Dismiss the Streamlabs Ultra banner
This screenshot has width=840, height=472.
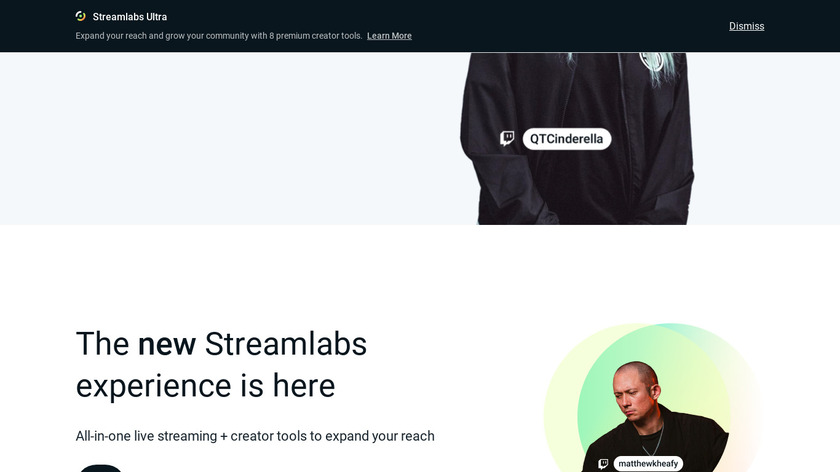point(746,26)
